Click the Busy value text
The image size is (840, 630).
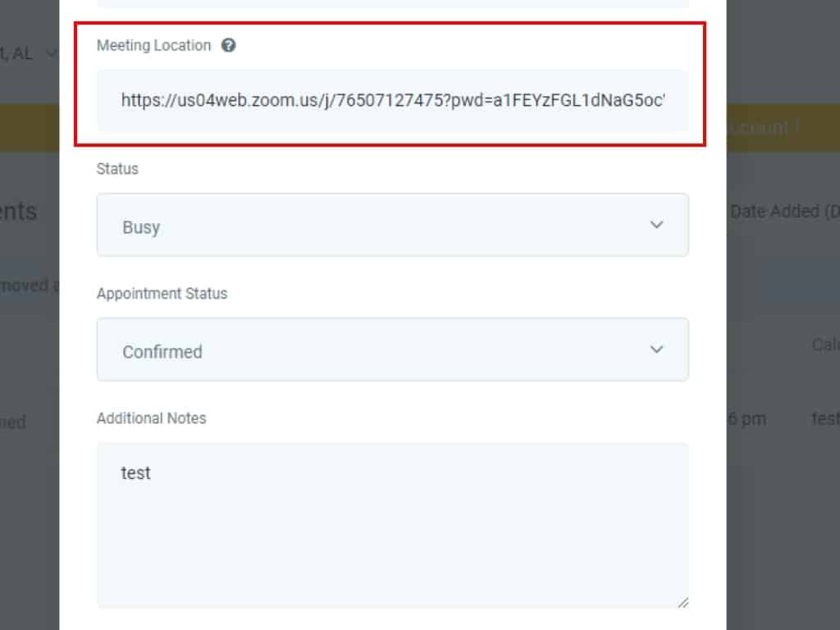tap(141, 227)
